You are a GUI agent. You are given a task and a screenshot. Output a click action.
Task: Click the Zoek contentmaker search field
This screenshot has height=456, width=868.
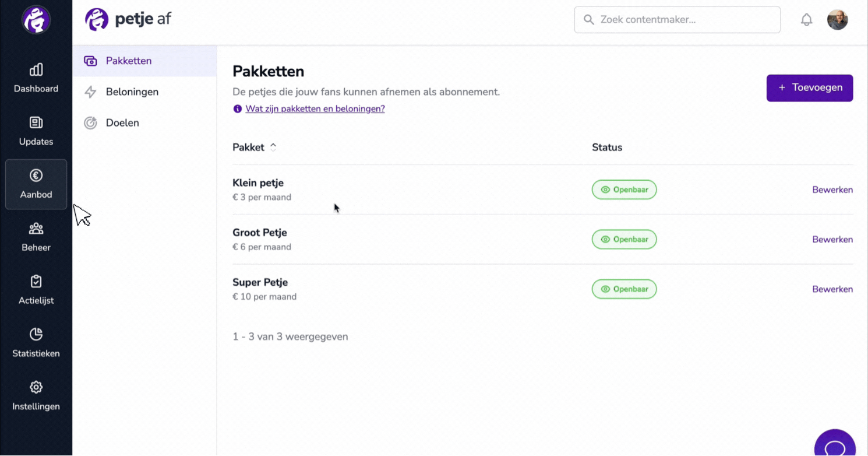677,20
